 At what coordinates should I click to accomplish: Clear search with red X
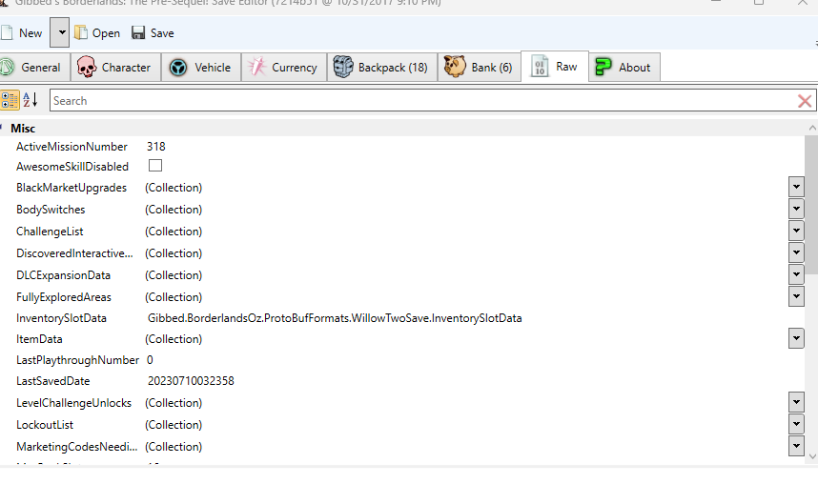(x=805, y=101)
